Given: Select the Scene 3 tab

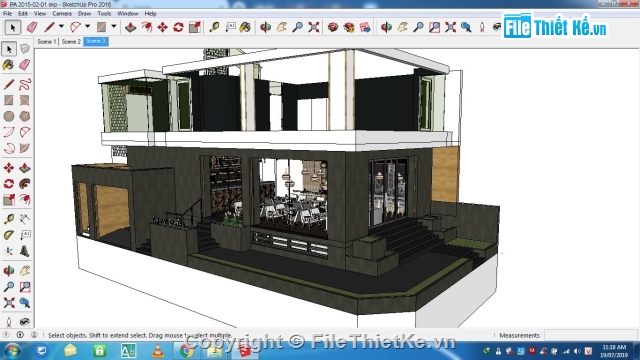Looking at the screenshot, I should coord(96,41).
